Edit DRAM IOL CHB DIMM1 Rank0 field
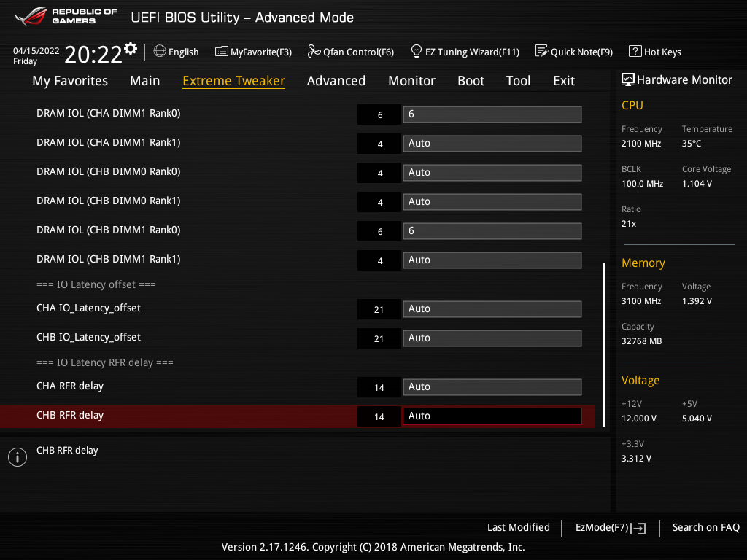The width and height of the screenshot is (747, 560). click(x=492, y=231)
